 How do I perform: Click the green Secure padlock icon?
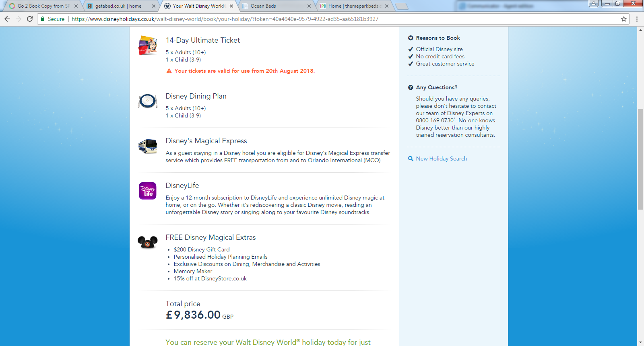43,19
